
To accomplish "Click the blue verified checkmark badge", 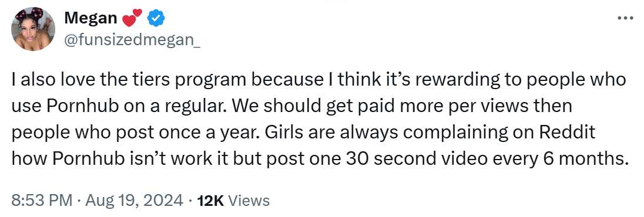I will (x=156, y=18).
